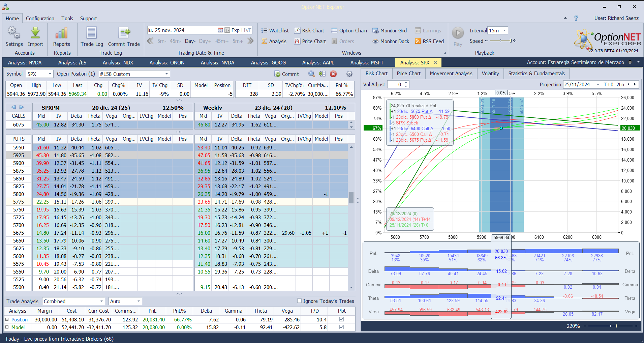This screenshot has height=343, width=644.
Task: Click the red delete position icon
Action: [x=333, y=74]
